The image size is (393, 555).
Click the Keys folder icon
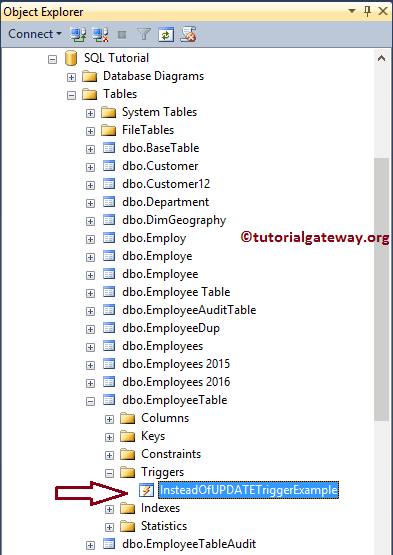127,436
